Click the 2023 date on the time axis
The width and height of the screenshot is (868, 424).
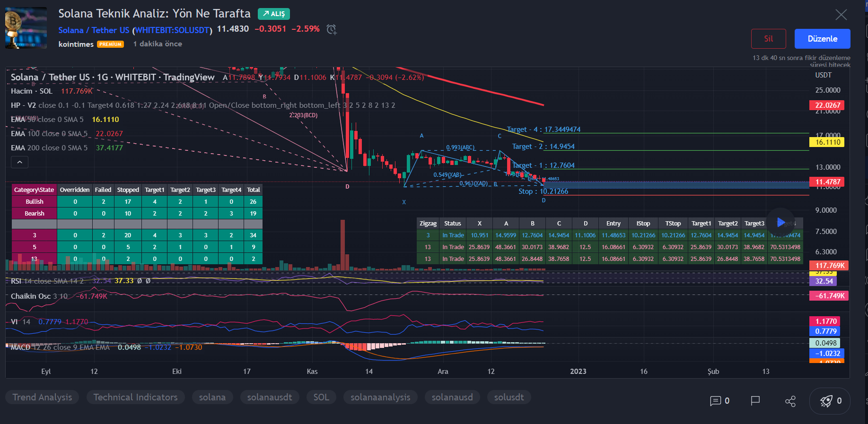(578, 372)
